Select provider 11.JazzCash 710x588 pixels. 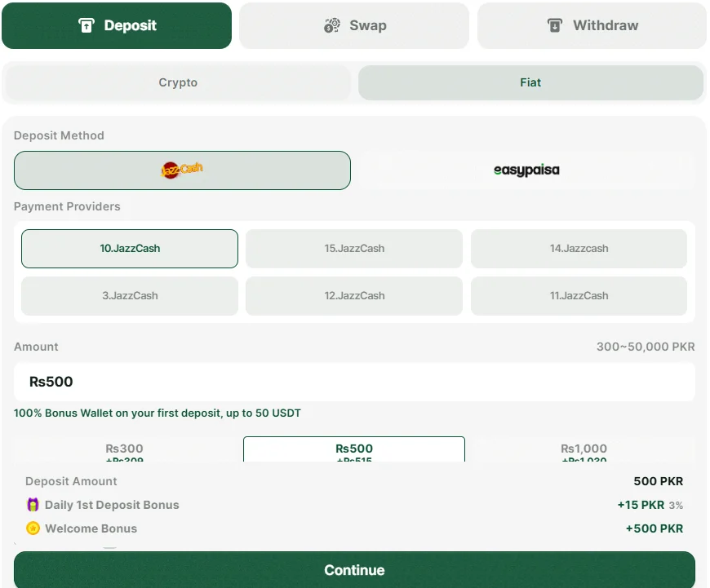point(579,295)
